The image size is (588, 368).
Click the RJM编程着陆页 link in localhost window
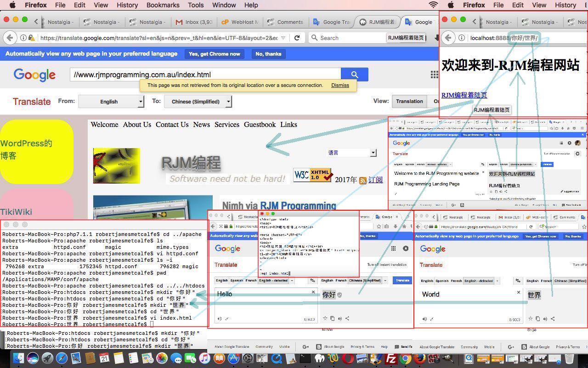pyautogui.click(x=464, y=95)
